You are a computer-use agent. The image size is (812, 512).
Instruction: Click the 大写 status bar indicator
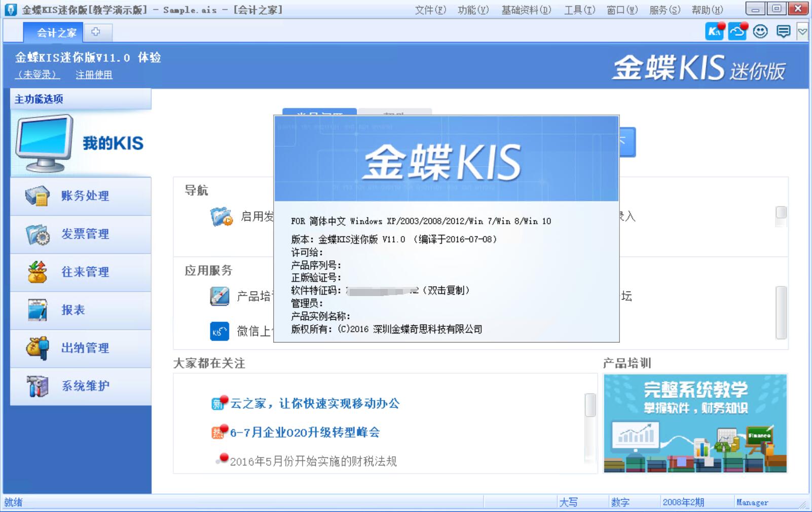pos(569,502)
